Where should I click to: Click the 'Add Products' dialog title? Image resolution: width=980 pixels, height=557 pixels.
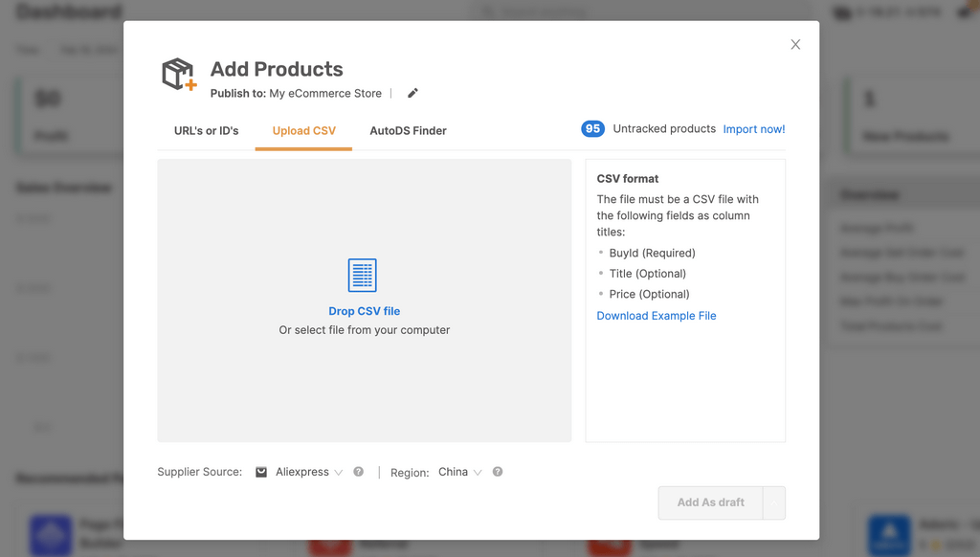pos(277,69)
